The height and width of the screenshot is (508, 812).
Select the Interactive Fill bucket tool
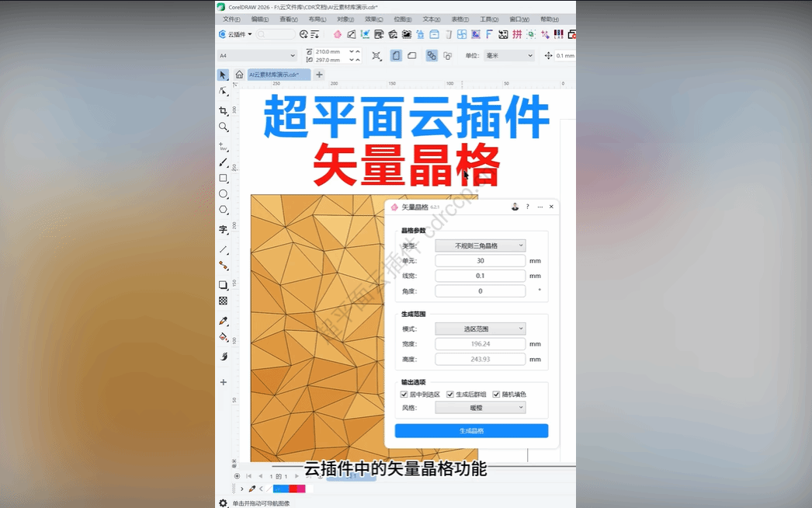pos(224,337)
